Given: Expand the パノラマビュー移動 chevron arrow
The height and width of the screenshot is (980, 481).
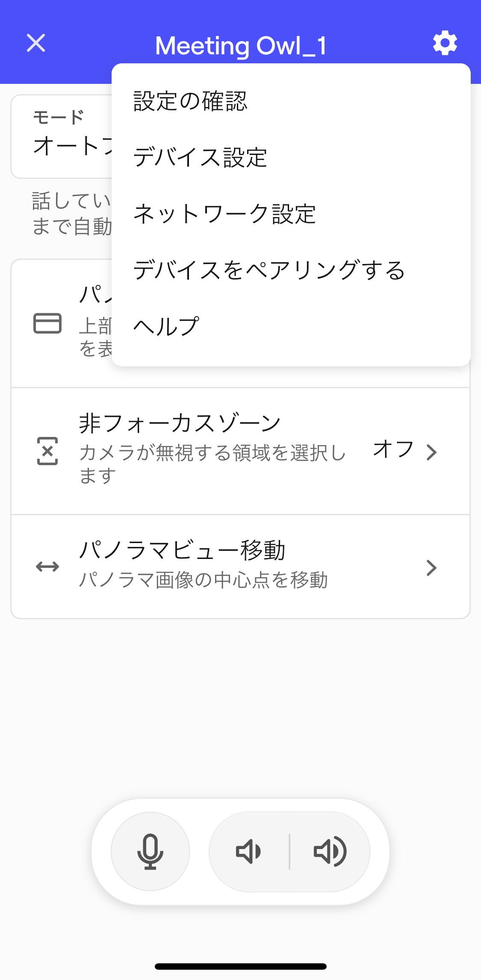Looking at the screenshot, I should click(x=432, y=567).
